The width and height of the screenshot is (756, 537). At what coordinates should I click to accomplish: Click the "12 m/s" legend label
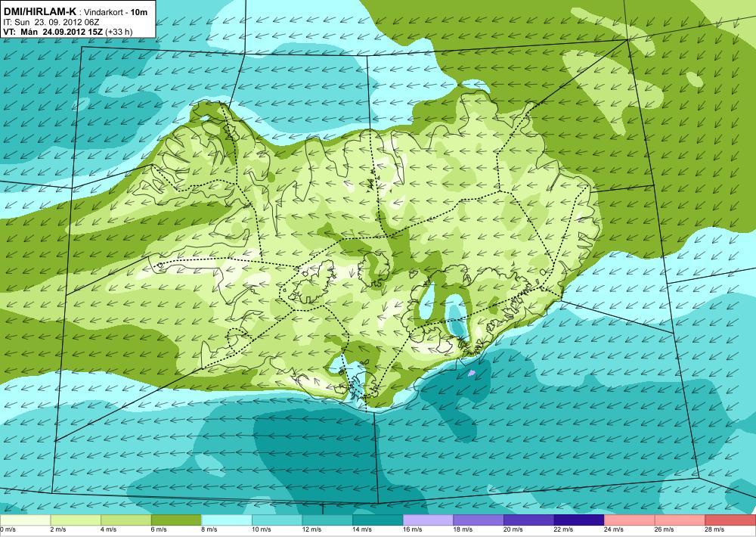pyautogui.click(x=312, y=529)
